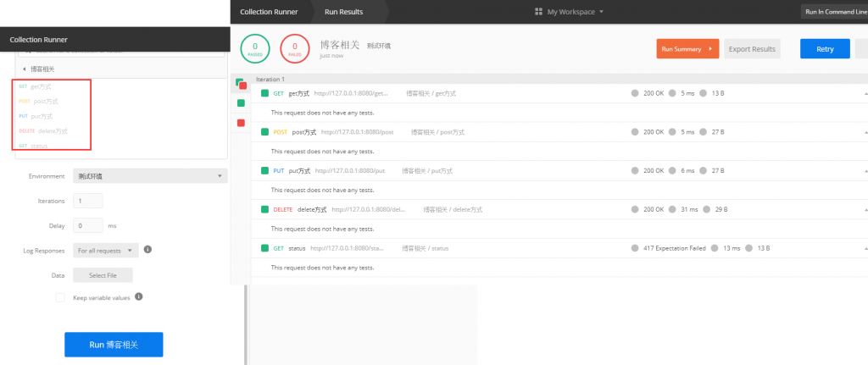Click the Iterations input field
The height and width of the screenshot is (365, 868).
[88, 201]
